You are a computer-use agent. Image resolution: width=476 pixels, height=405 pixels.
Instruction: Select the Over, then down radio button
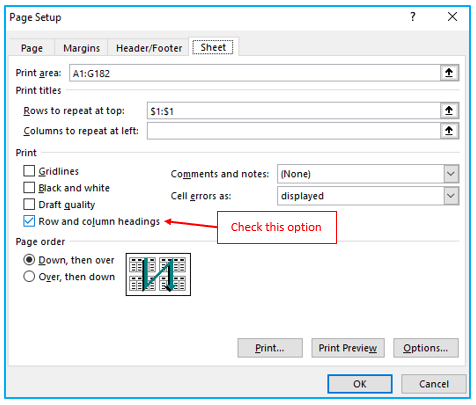click(x=29, y=276)
